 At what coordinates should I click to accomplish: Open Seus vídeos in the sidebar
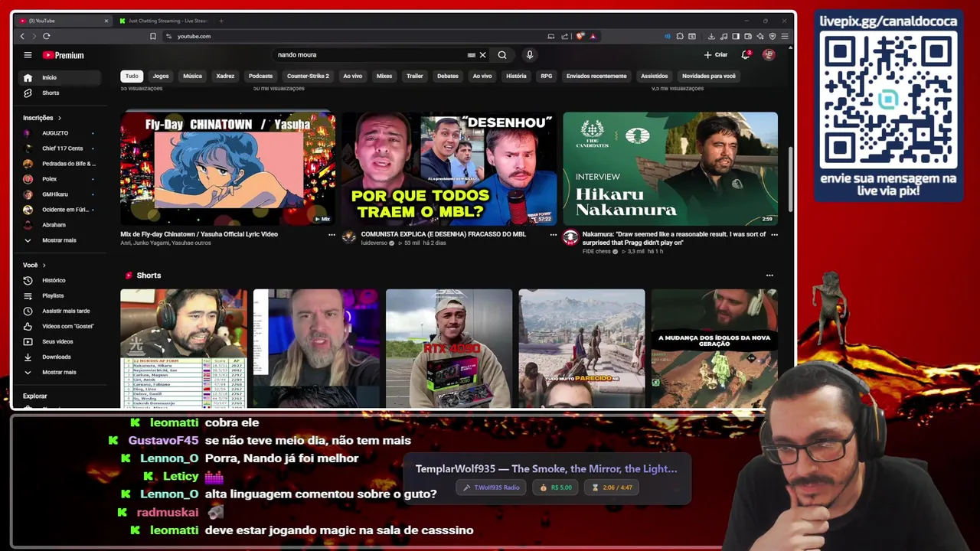pos(60,341)
